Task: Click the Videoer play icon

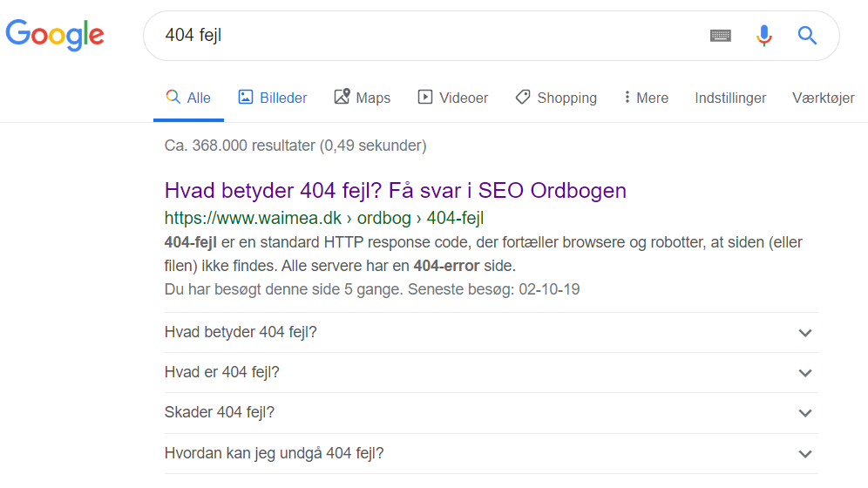Action: coord(425,98)
